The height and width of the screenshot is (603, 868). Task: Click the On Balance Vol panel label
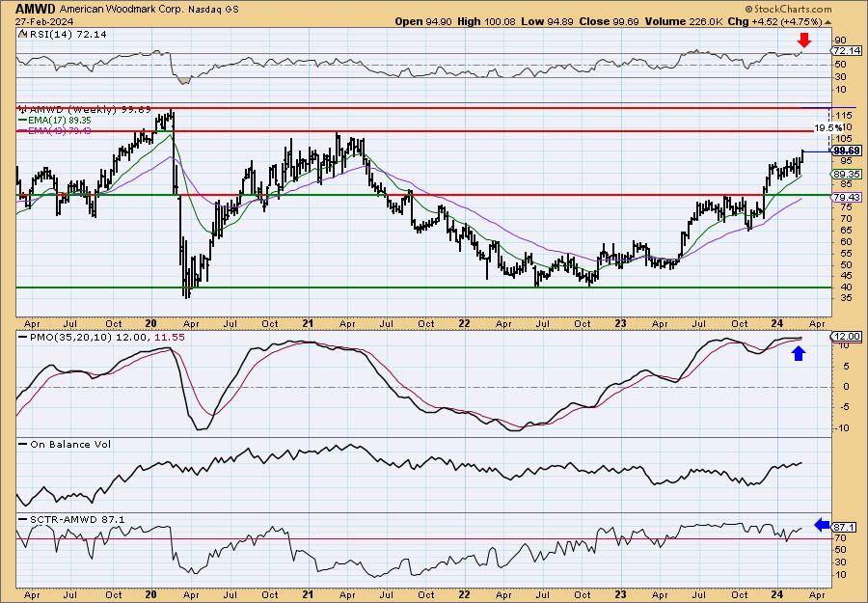coord(65,444)
